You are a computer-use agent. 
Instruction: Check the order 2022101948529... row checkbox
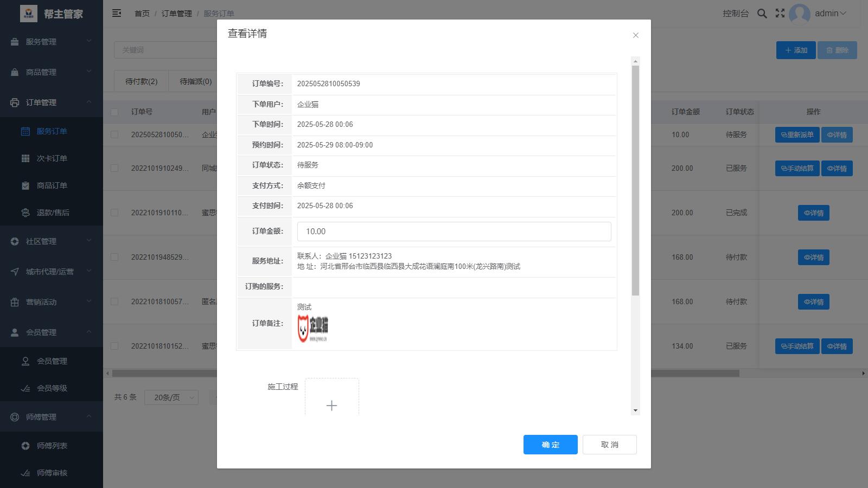coord(114,257)
